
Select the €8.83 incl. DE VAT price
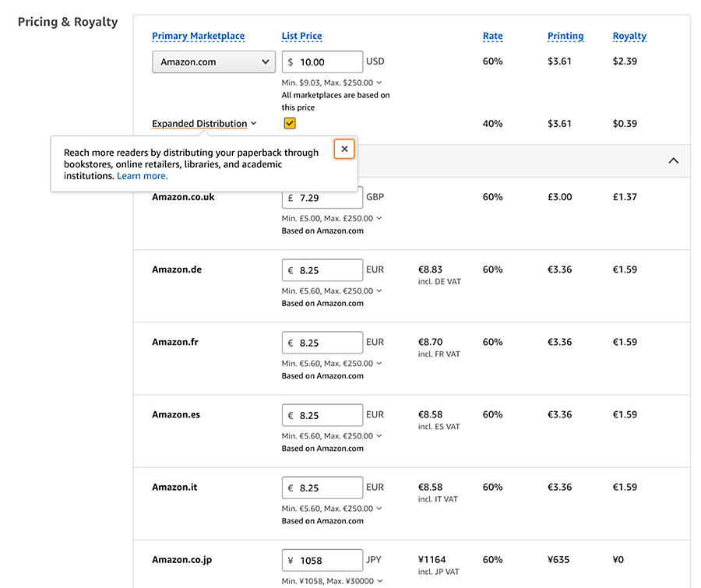(x=430, y=269)
